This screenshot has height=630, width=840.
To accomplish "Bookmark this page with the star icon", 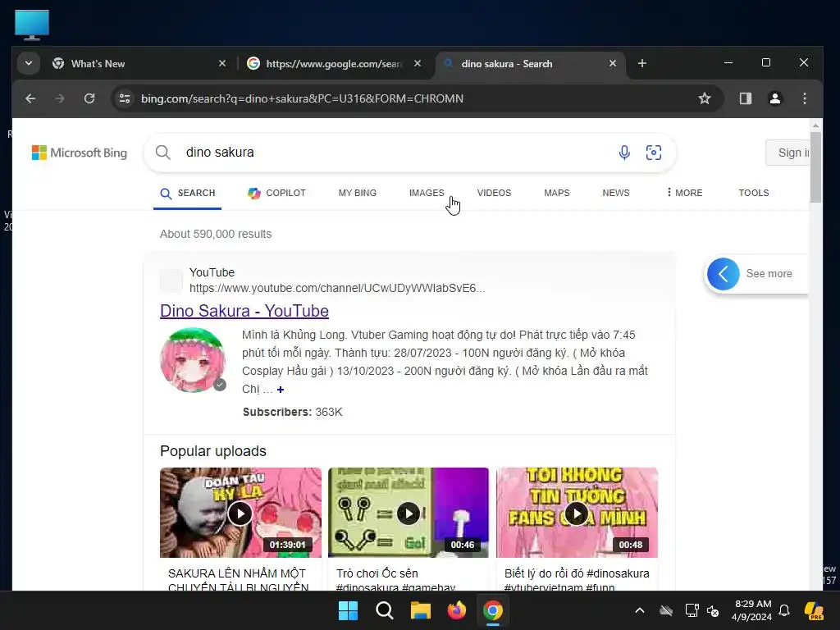I will click(x=705, y=98).
